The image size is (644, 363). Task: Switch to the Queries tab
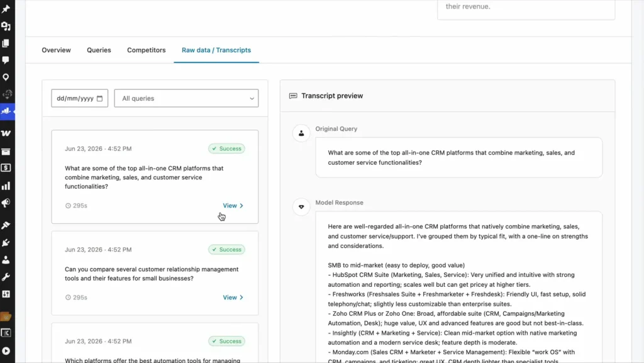99,50
